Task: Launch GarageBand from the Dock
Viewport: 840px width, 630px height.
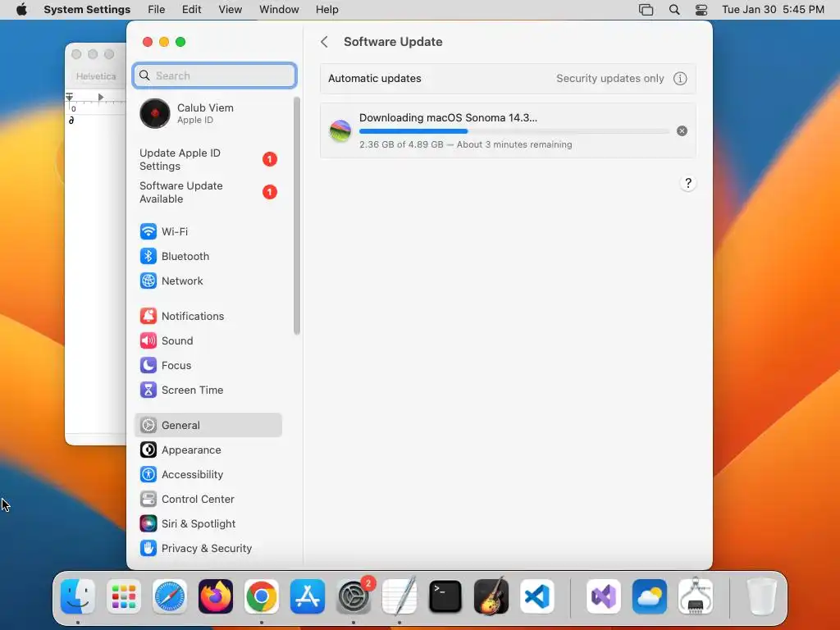Action: click(x=491, y=596)
